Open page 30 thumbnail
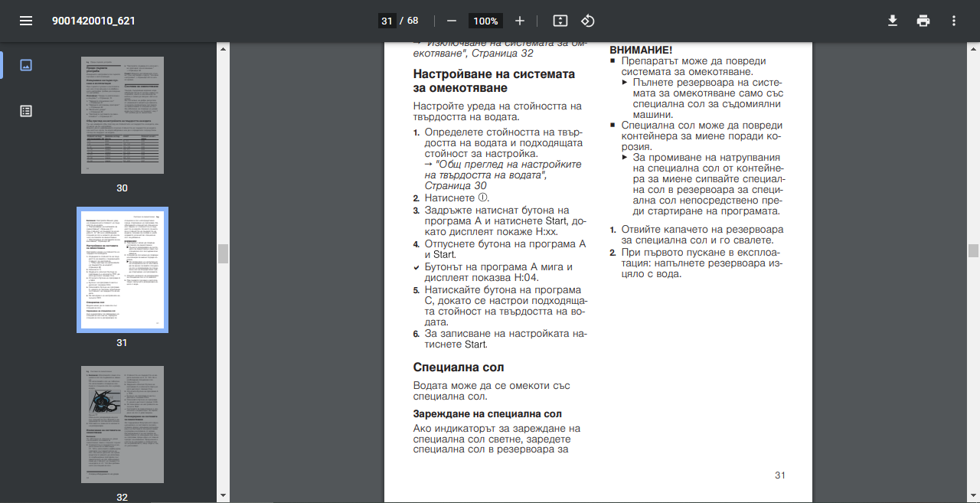Viewport: 980px width, 503px height. tap(122, 115)
